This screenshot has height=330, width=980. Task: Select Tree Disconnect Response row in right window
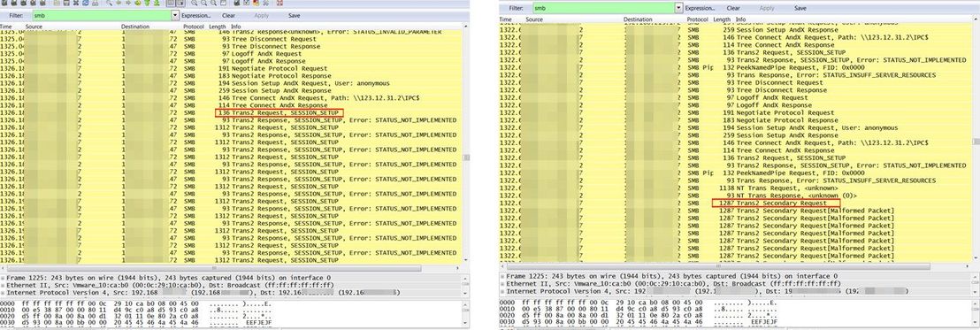pos(736,90)
